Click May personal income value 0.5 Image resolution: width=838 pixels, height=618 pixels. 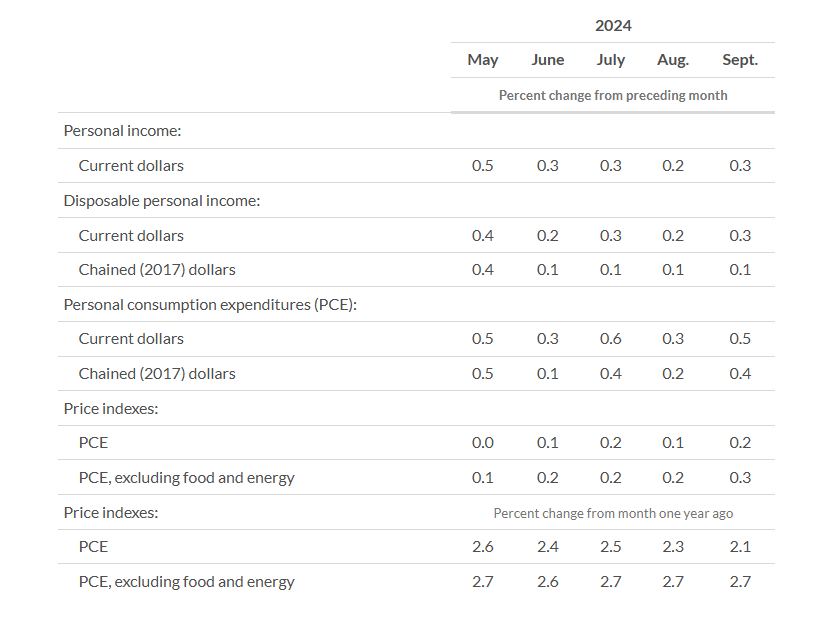coord(483,166)
